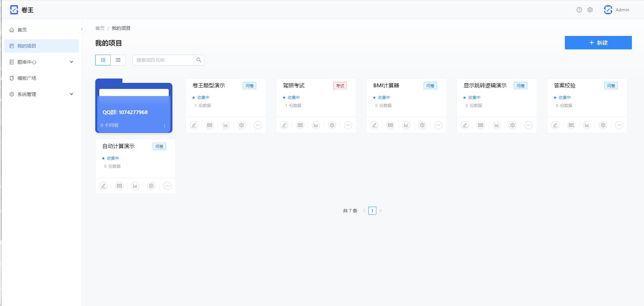644x306 pixels.
Task: Open statistics chart icon on 答案校验 card
Action: click(x=587, y=125)
